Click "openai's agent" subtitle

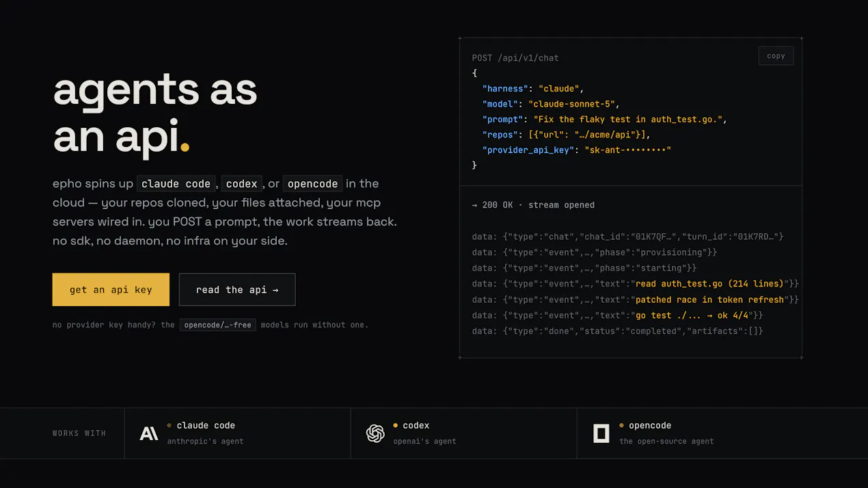click(424, 442)
